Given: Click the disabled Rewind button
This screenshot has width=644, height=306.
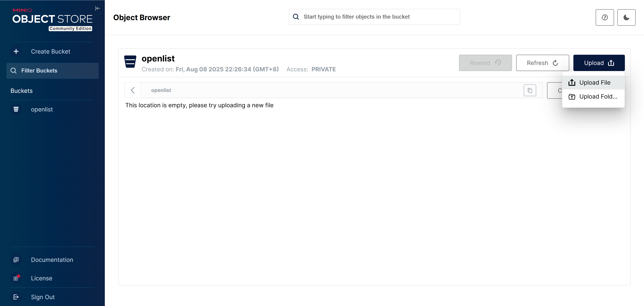Looking at the screenshot, I should [485, 63].
